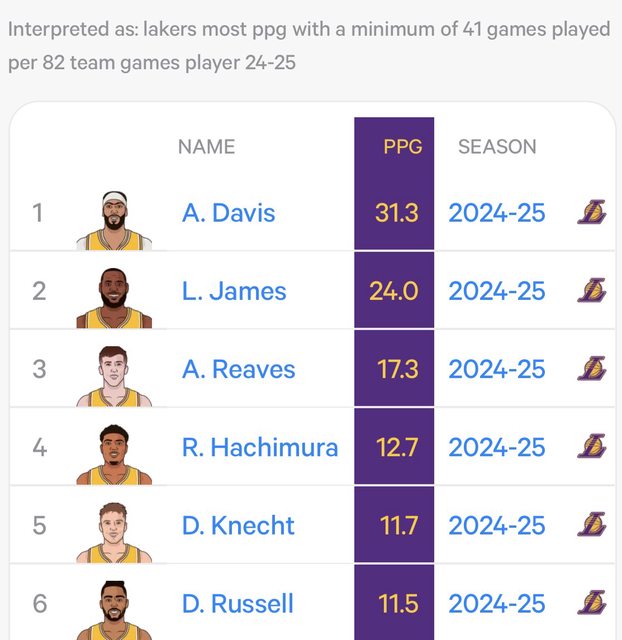This screenshot has height=640, width=622.
Task: Click the NAME column header
Action: pos(206,147)
